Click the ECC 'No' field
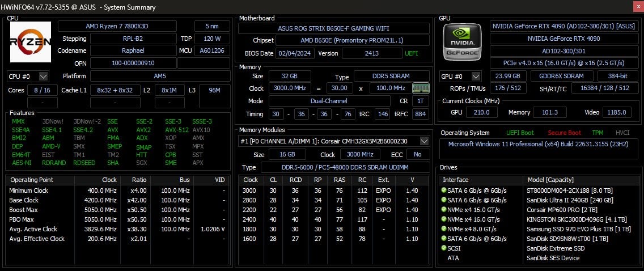The image size is (644, 271). pos(418,154)
